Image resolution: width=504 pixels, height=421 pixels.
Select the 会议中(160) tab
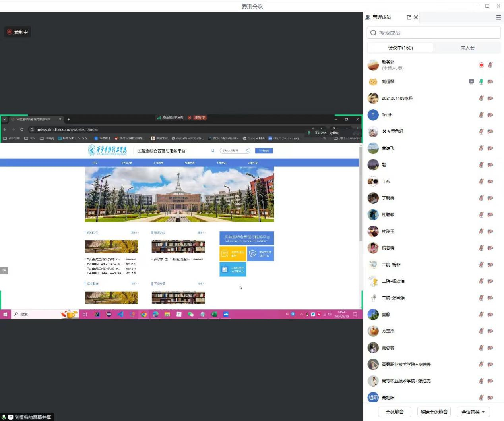pyautogui.click(x=400, y=48)
